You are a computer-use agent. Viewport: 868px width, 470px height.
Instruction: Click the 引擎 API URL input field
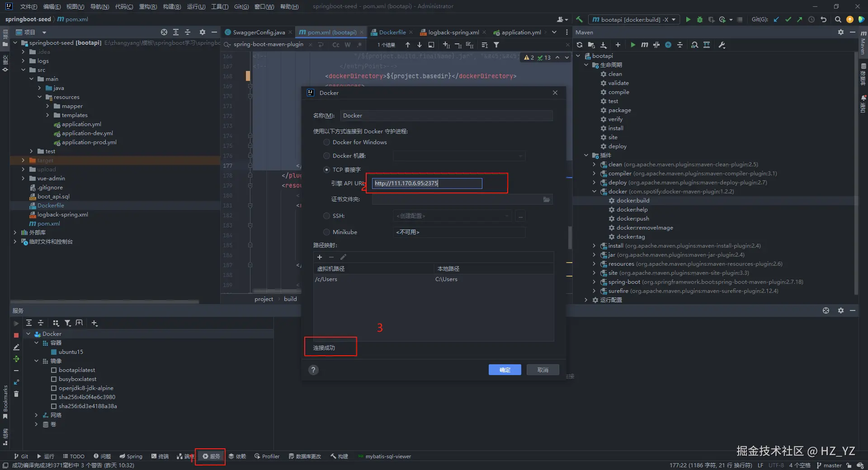click(427, 183)
